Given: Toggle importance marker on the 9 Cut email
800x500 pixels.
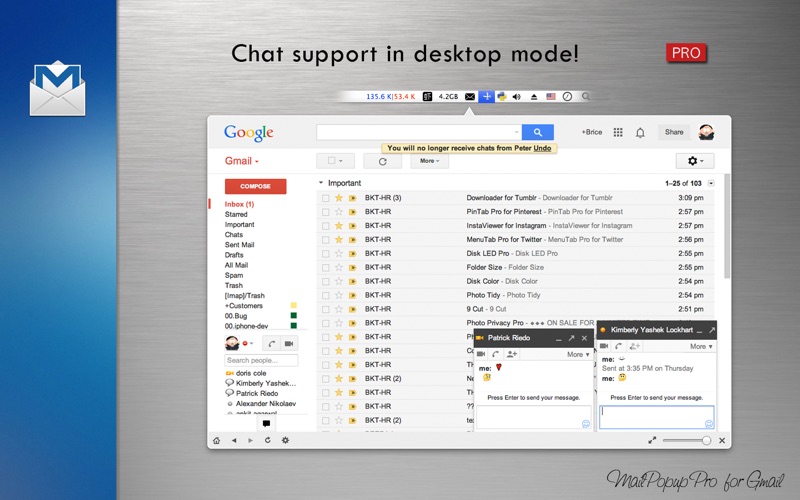Looking at the screenshot, I should click(352, 309).
